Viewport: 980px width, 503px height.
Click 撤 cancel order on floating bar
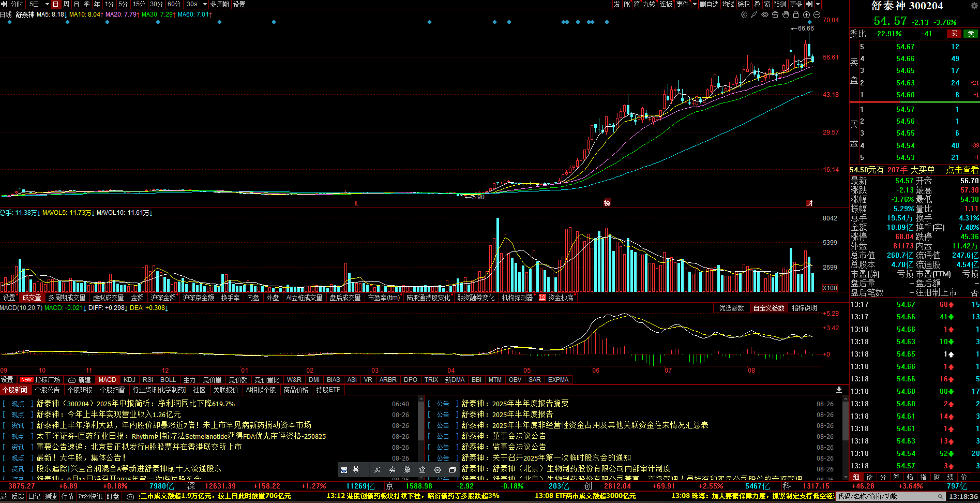point(408,469)
